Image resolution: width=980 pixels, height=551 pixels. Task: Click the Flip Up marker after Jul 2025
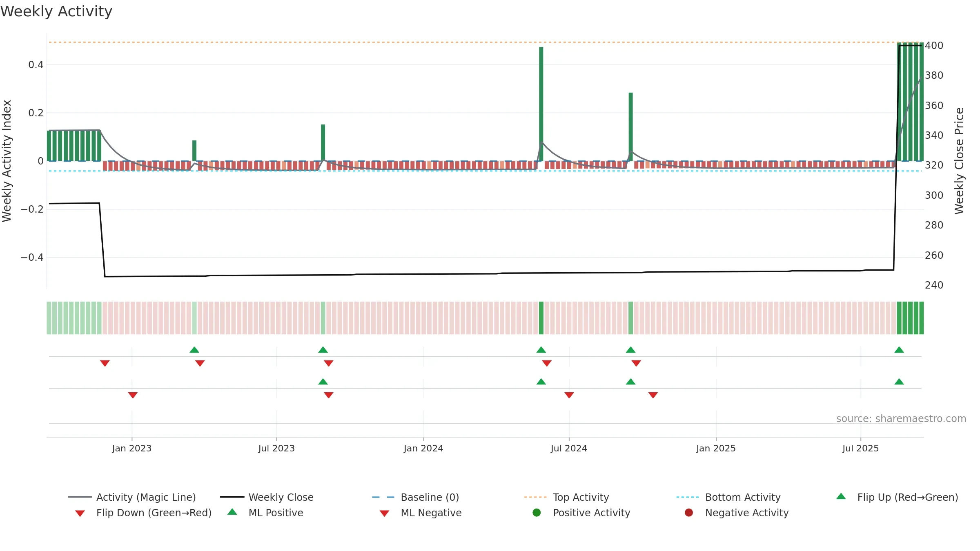pyautogui.click(x=899, y=350)
